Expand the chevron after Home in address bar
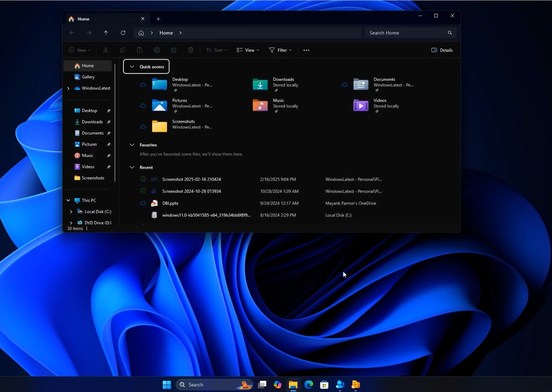 (x=180, y=33)
